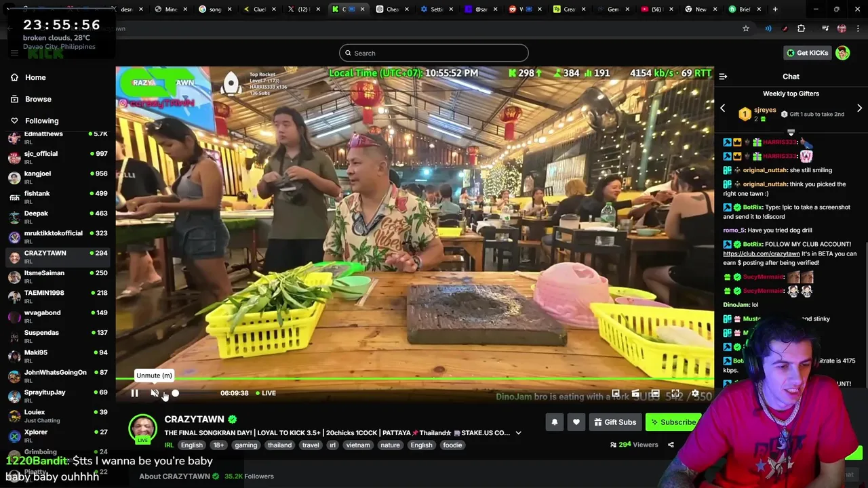Open a new browser tab
This screenshot has width=868, height=488.
775,9
